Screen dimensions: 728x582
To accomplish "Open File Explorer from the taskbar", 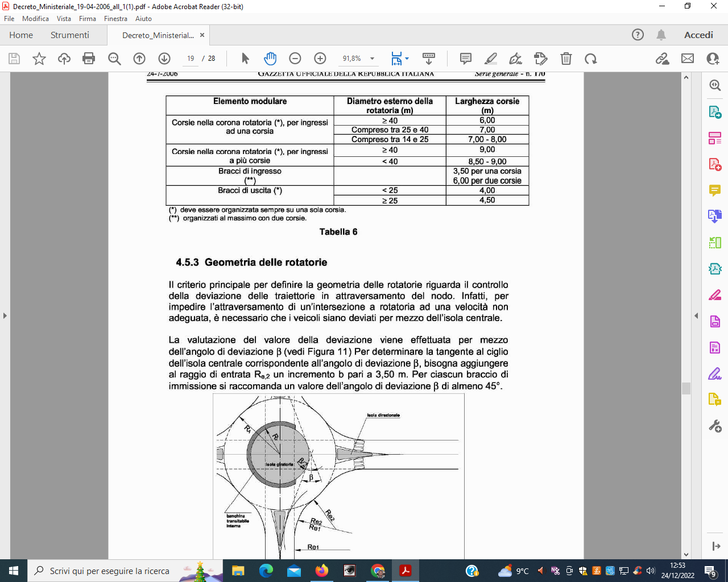I will point(238,571).
